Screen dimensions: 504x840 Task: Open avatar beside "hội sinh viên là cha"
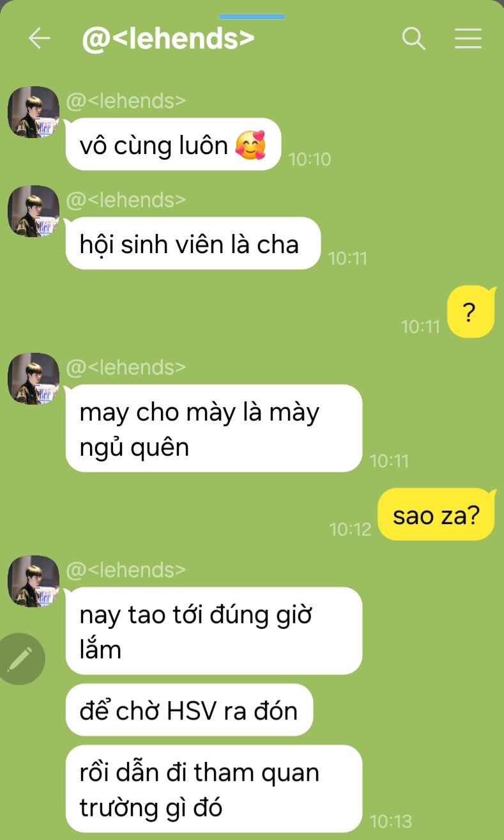point(33,211)
